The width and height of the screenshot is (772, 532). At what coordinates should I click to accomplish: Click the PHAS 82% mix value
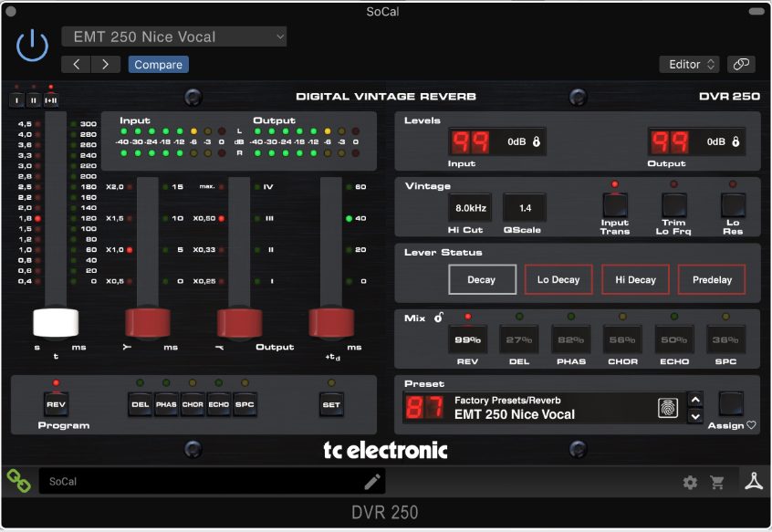pyautogui.click(x=570, y=339)
